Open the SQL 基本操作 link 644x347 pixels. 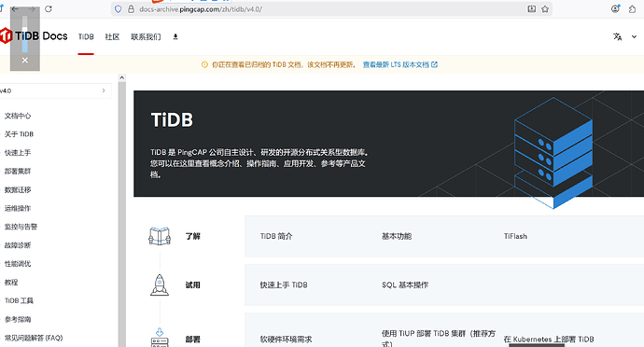click(405, 285)
